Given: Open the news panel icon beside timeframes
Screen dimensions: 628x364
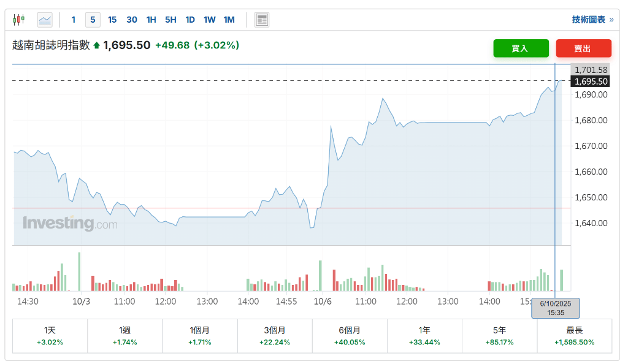Looking at the screenshot, I should tap(261, 19).
